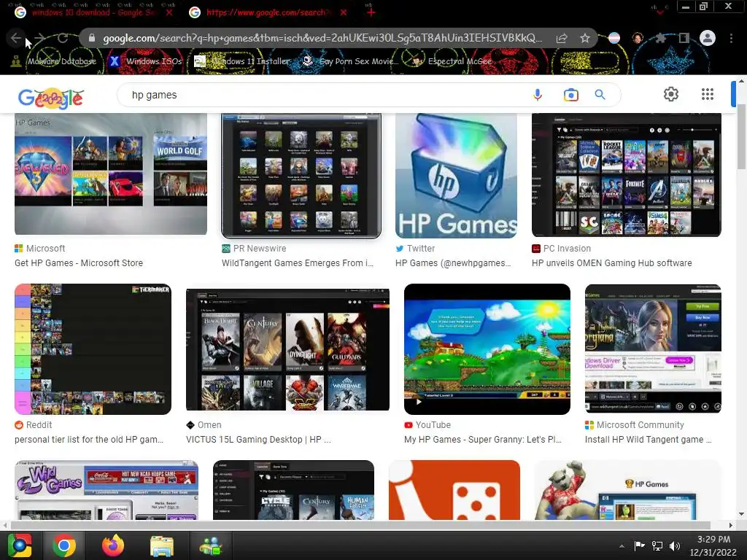Click HP unveils OMEN Gaming Hub software

click(x=612, y=262)
